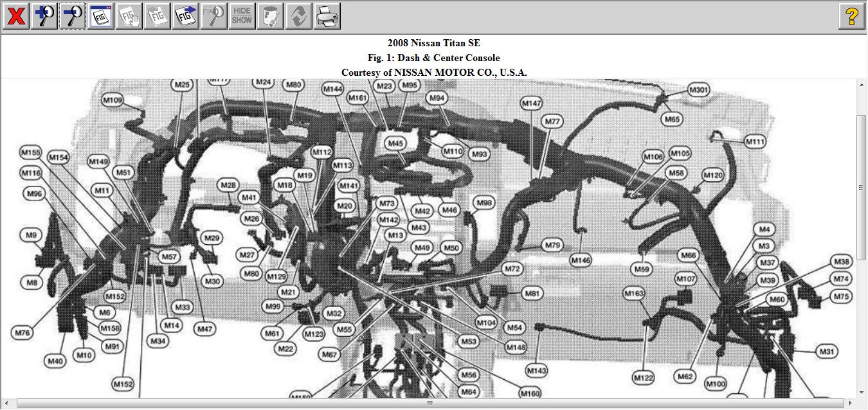
Task: Click connector label M147
Action: [532, 103]
